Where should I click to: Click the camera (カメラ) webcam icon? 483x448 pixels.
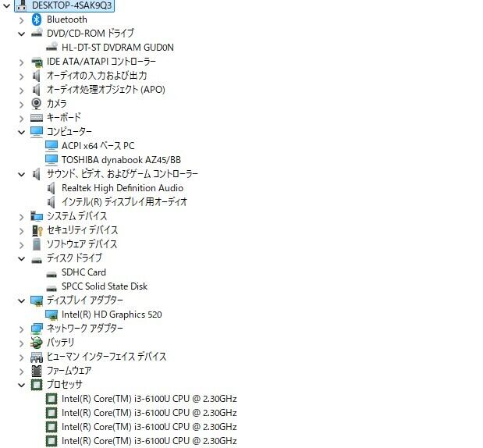pos(37,104)
